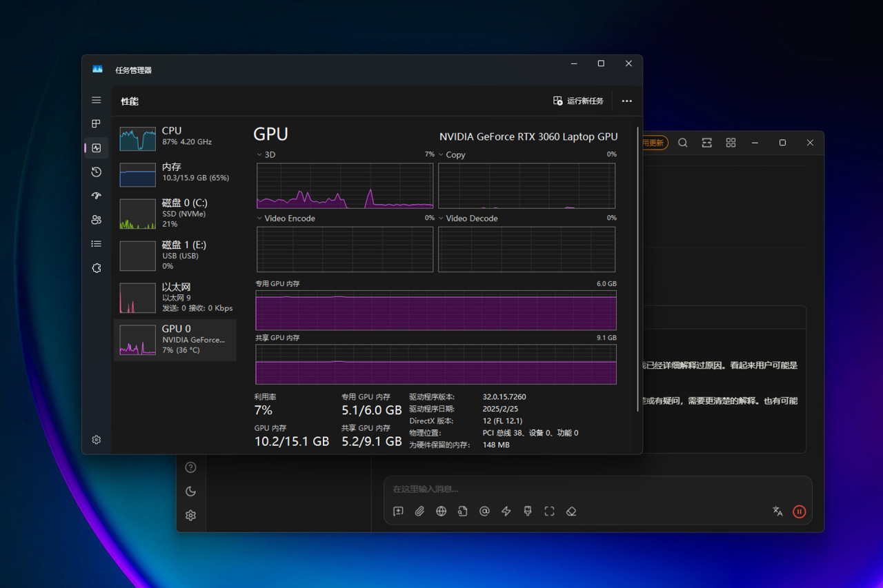Open App history page in Task Manager
Screen dimensions: 883x588
[x=97, y=172]
